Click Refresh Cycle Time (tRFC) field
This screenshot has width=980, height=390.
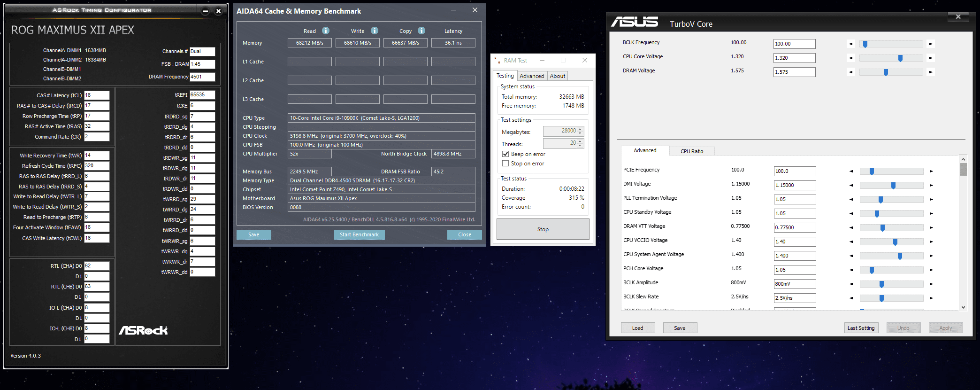point(97,165)
